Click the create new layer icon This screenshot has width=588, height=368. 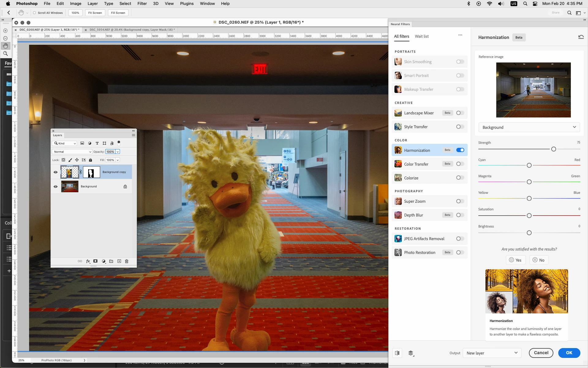point(119,261)
